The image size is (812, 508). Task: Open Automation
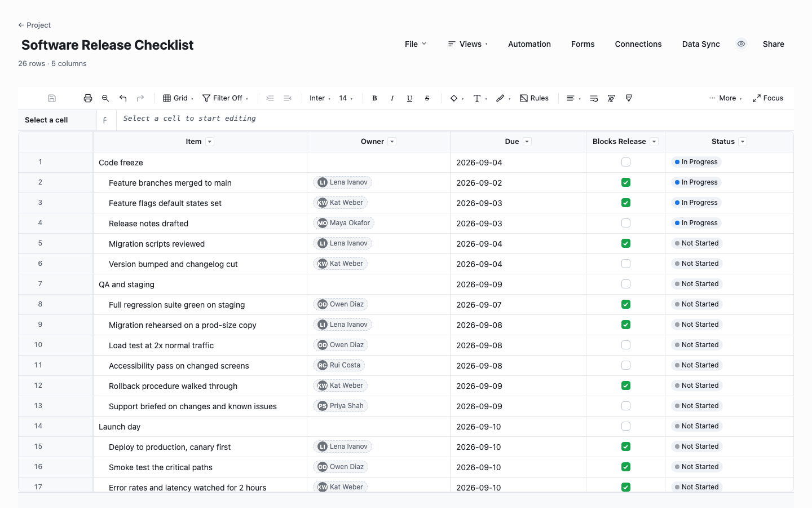pyautogui.click(x=529, y=44)
